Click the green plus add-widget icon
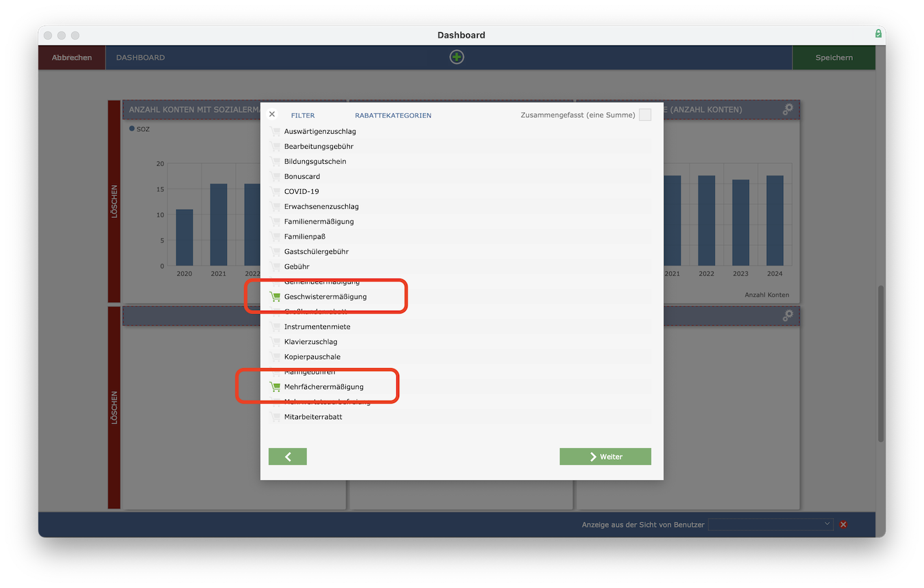 (x=457, y=57)
